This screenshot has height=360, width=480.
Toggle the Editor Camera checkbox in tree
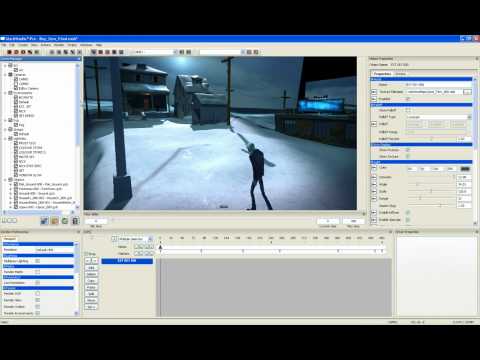16,88
